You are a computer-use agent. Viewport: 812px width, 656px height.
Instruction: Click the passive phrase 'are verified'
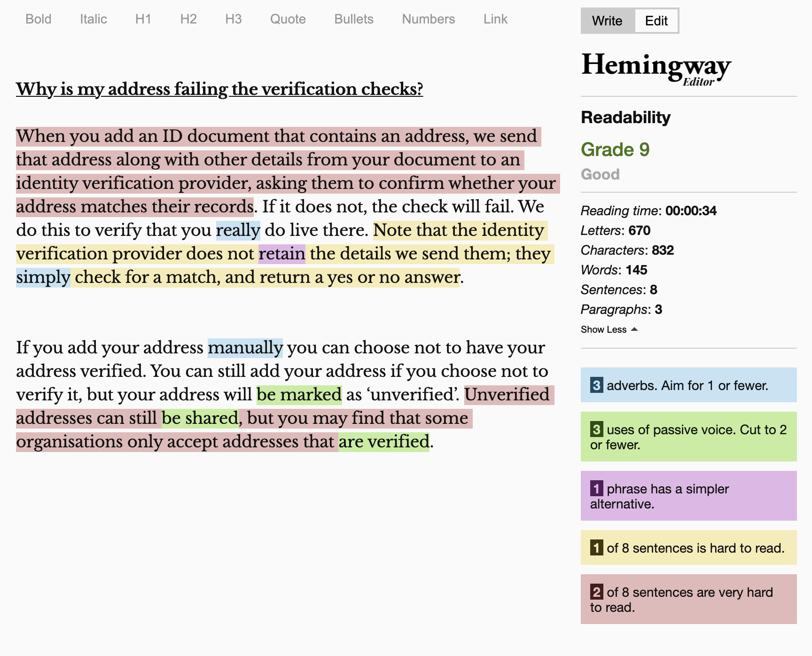[x=384, y=442]
